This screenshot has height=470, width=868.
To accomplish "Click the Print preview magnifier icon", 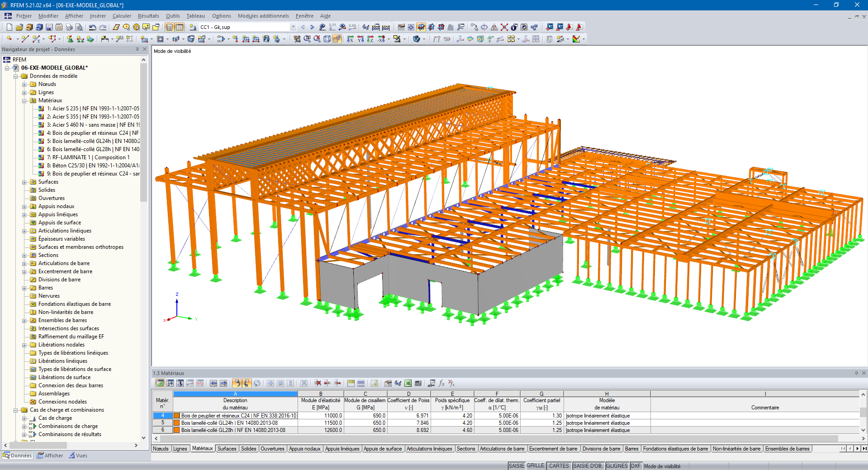I will pos(79,27).
